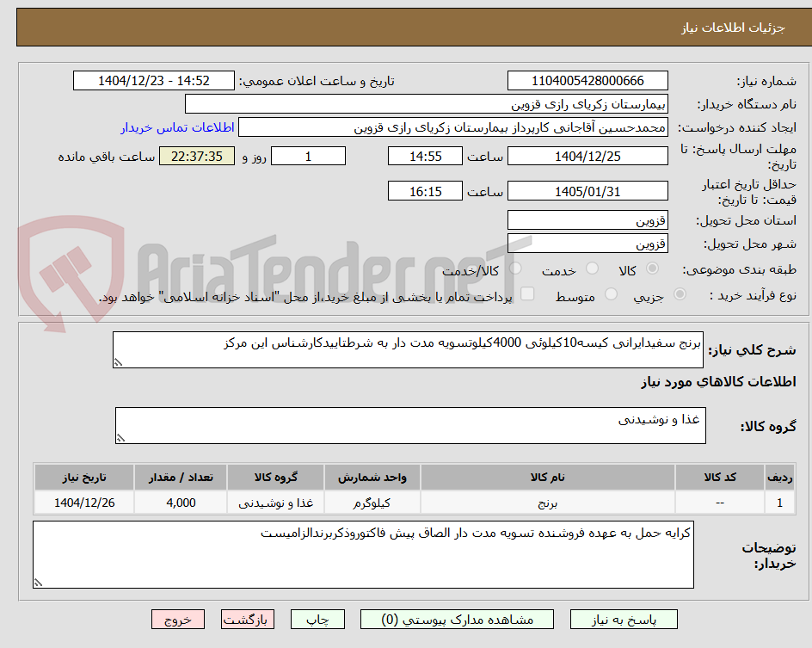Click the remaining time 22:37:35 field
The image size is (812, 648).
point(197,156)
